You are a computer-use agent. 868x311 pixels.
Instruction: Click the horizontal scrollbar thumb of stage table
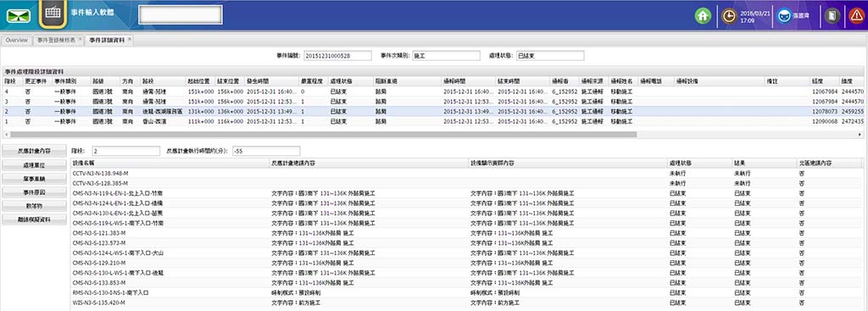(324, 134)
